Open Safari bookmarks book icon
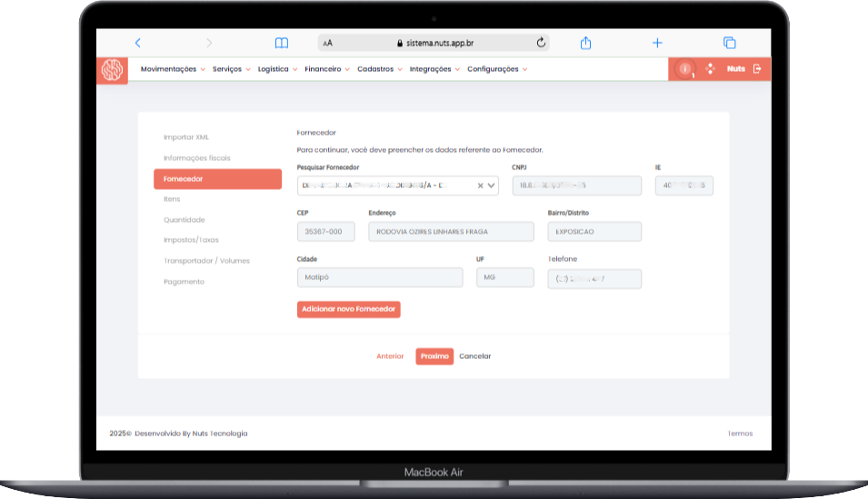Screen dimensions: 868x499 (x=282, y=43)
